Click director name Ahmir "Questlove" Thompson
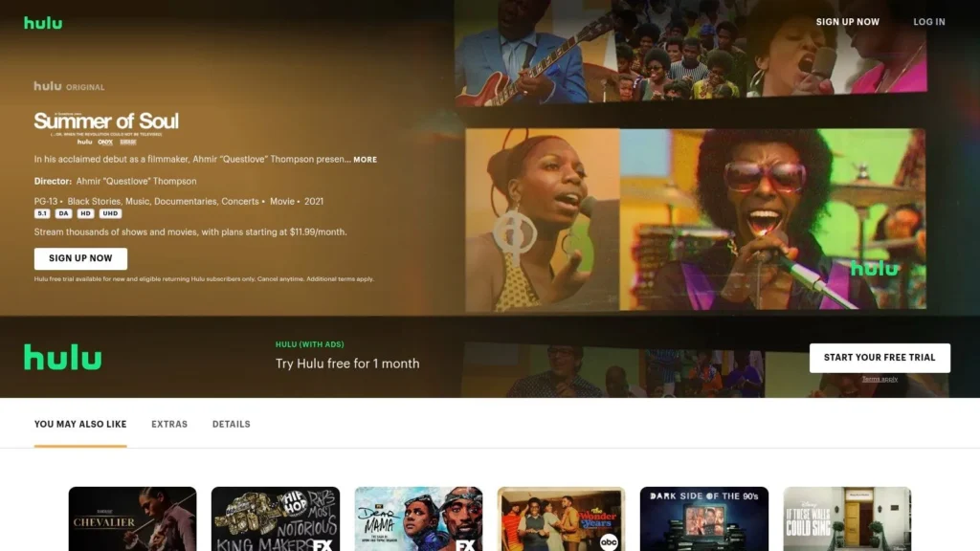980x551 pixels. (136, 181)
